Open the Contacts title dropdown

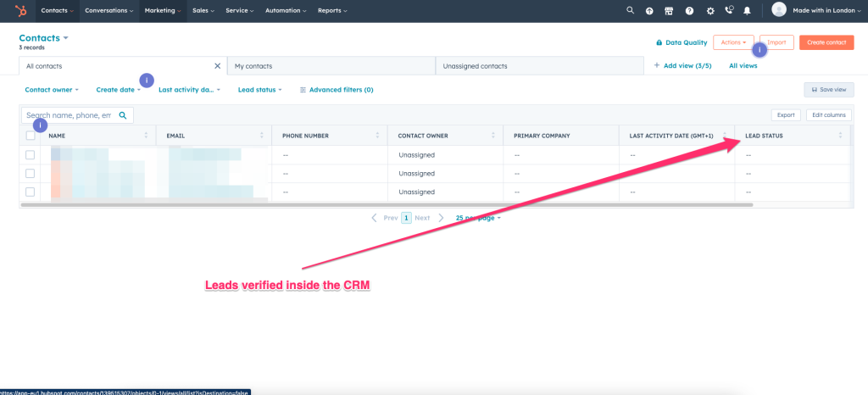coord(44,38)
